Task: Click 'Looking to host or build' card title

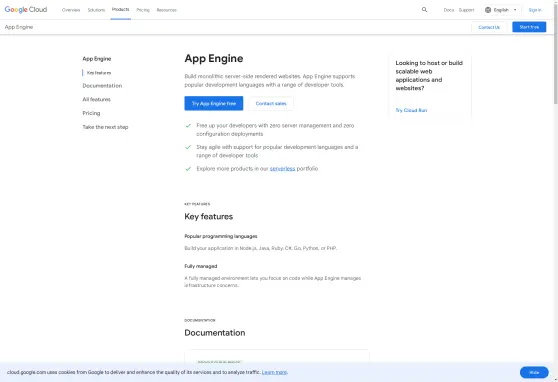Action: coord(429,75)
